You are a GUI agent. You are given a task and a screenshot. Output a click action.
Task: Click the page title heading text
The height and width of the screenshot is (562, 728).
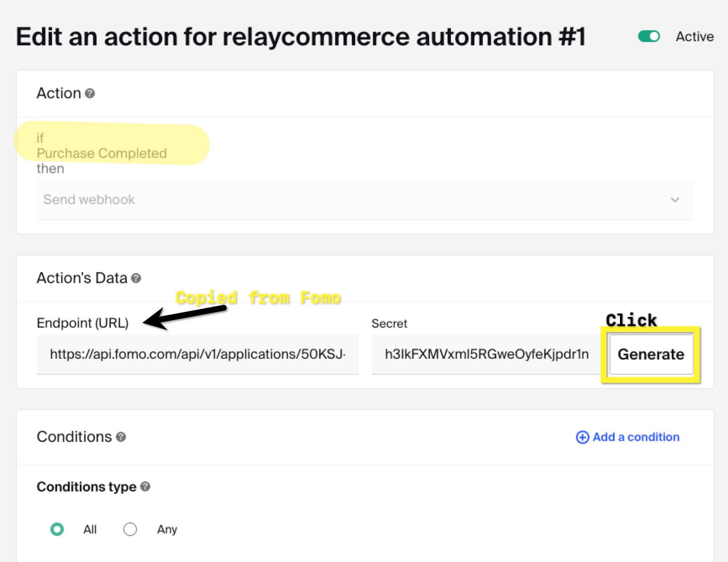(301, 37)
